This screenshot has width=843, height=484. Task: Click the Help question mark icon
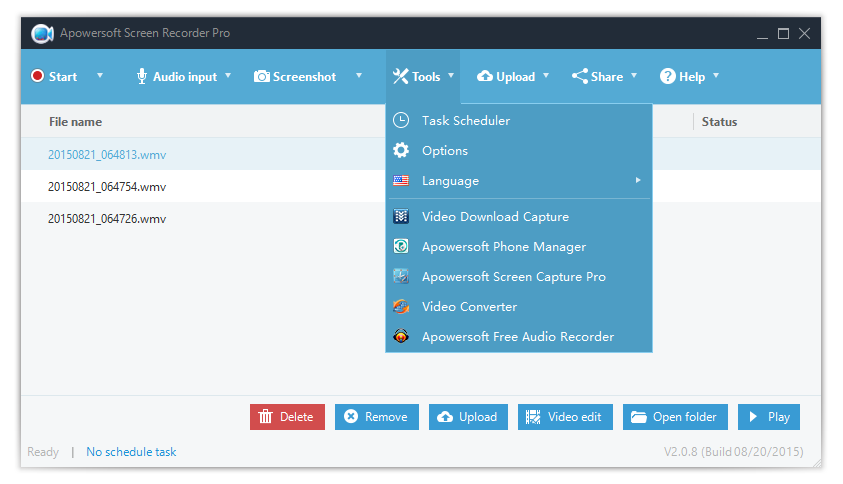667,76
